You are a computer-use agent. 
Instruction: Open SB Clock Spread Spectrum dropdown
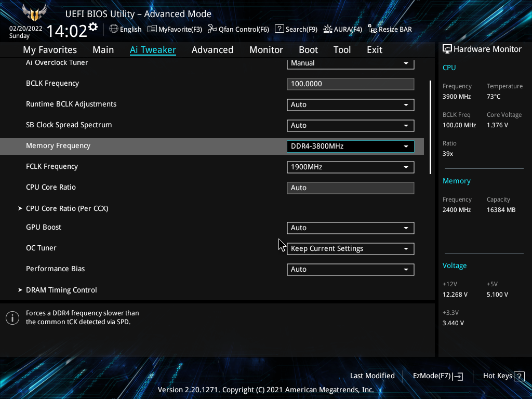point(351,125)
